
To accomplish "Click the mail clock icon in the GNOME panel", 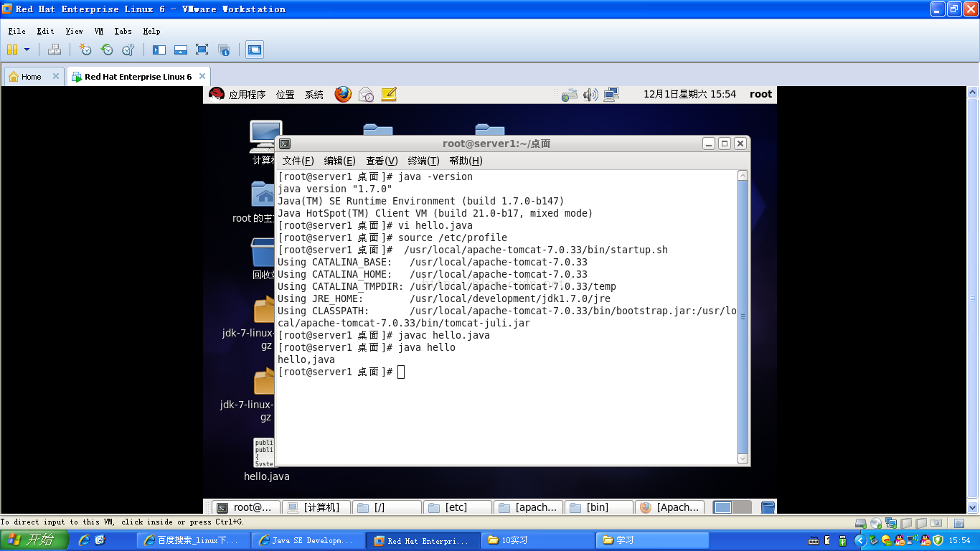I will tap(366, 94).
